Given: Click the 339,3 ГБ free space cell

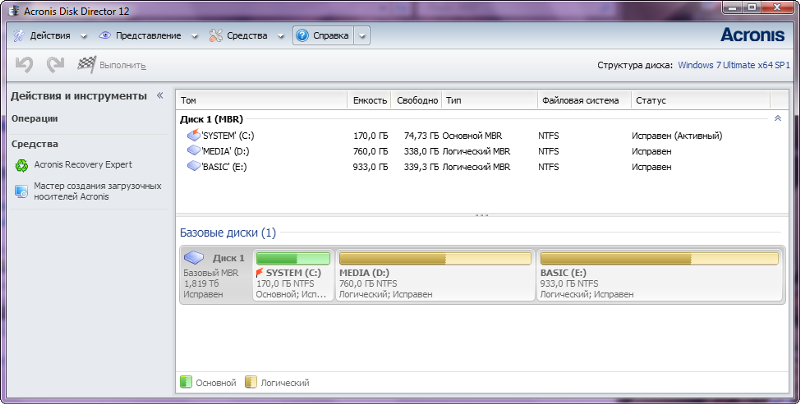Looking at the screenshot, I should [x=421, y=167].
